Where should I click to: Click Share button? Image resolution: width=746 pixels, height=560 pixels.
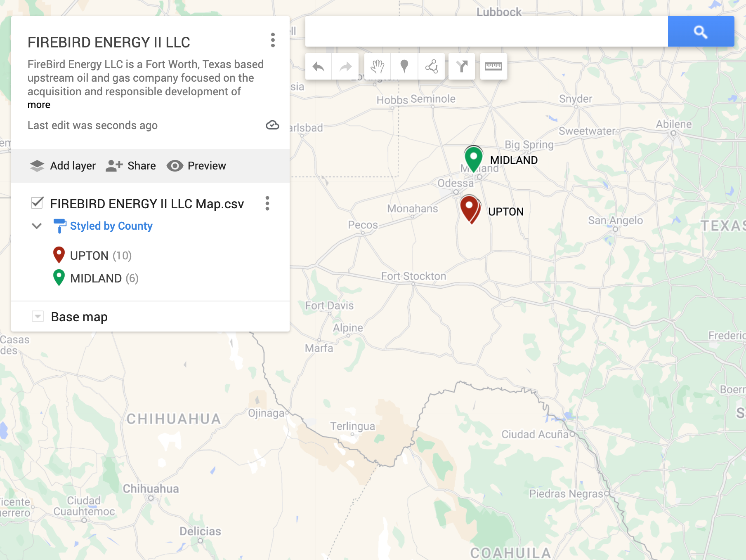[x=131, y=166]
